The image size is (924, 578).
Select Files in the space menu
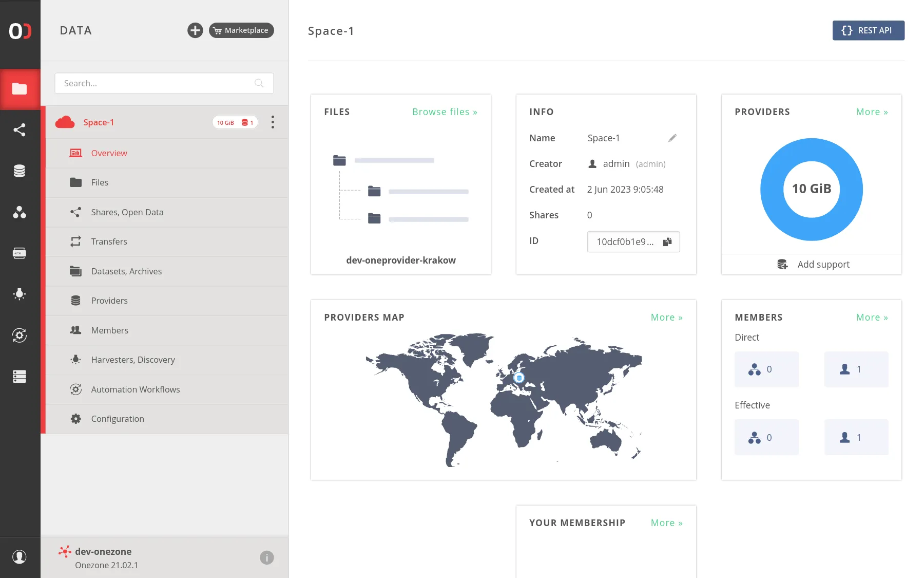100,182
